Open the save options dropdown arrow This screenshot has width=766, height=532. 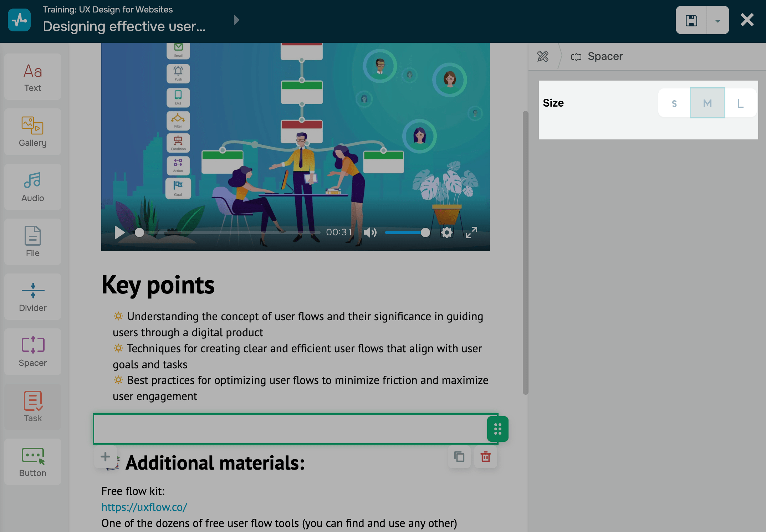pyautogui.click(x=718, y=20)
